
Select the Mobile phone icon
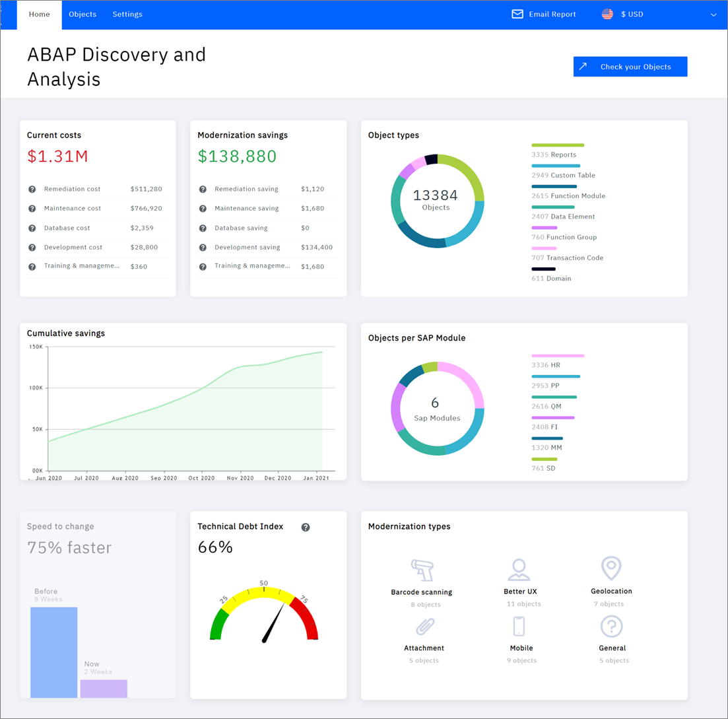519,626
